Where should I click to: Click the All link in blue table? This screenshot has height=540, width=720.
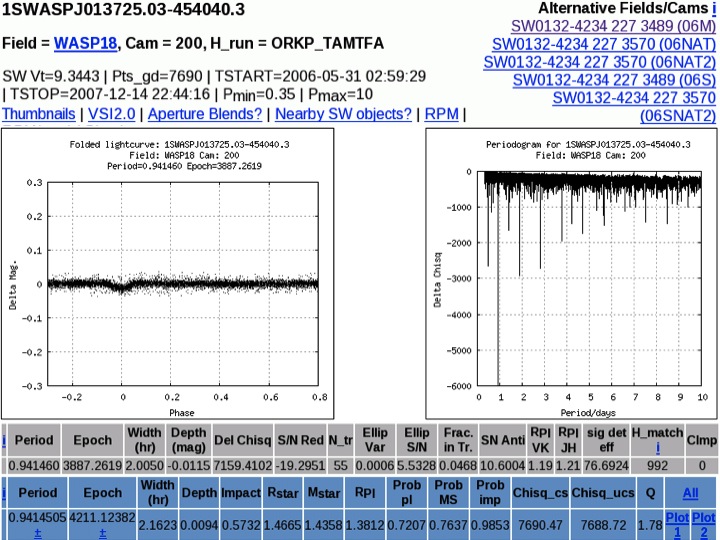click(690, 493)
